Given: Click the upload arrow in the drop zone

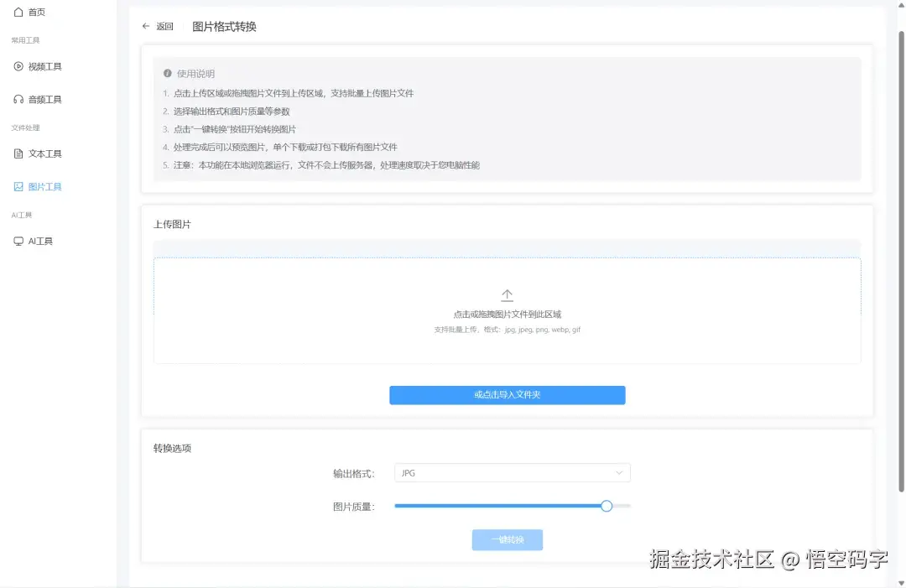Looking at the screenshot, I should click(x=507, y=294).
